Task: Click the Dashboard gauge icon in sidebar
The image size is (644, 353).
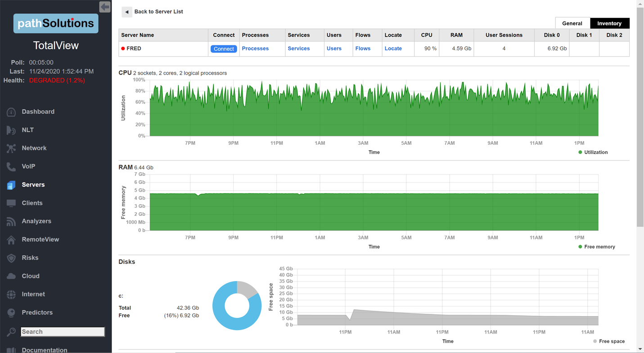Action: pos(11,112)
